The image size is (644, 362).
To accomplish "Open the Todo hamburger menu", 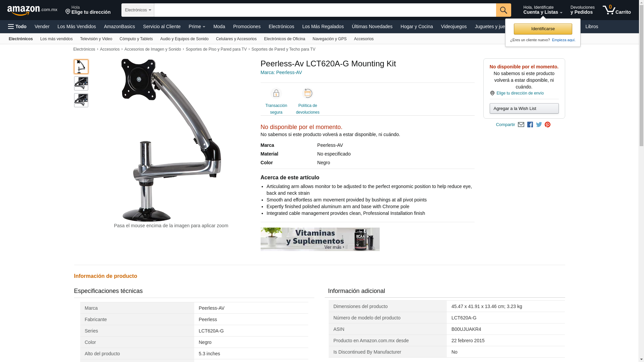I will [17, 26].
